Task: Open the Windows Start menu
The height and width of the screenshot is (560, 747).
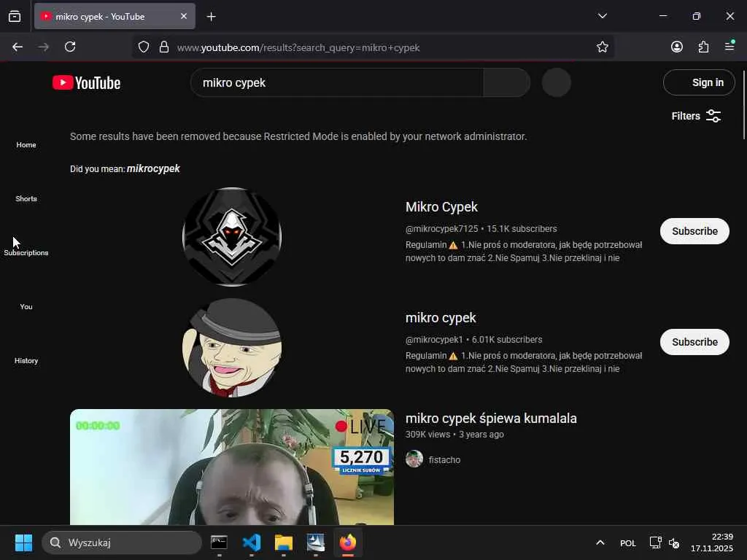Action: click(x=23, y=542)
